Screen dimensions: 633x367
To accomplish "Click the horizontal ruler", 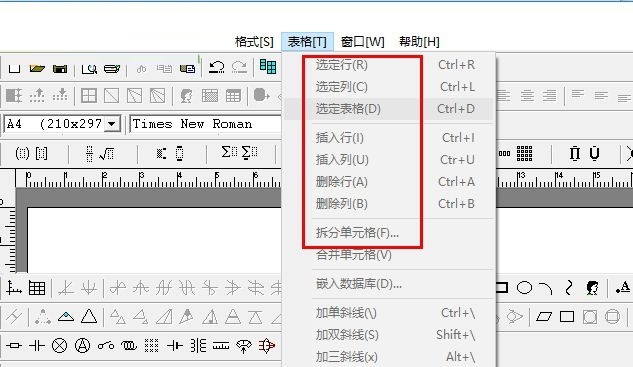I will (148, 179).
